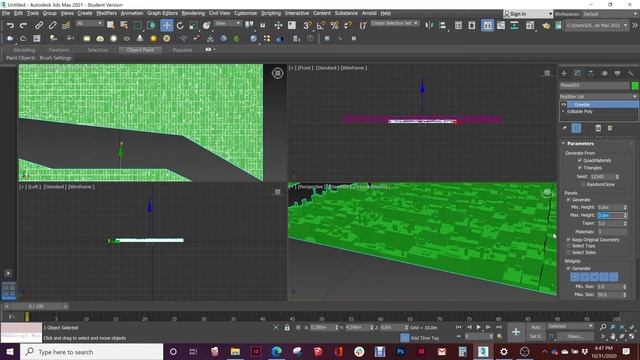
Task: Open the View coordinate system dropdown
Action: click(228, 23)
